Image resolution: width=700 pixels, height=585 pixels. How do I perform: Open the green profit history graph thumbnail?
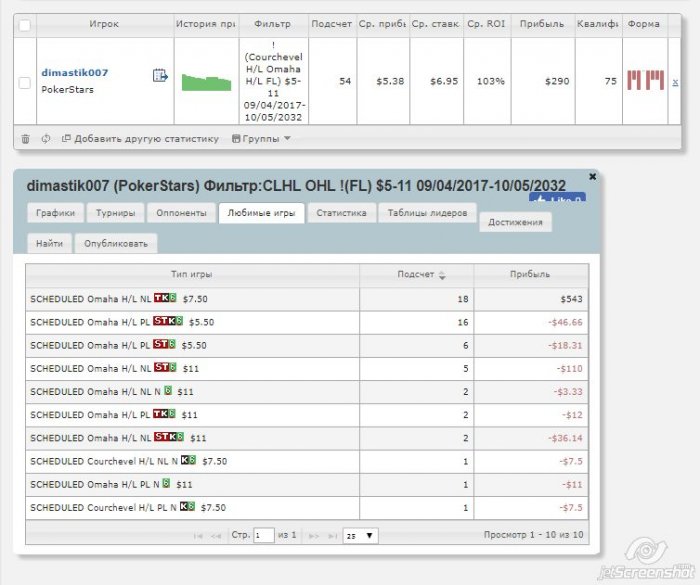pyautogui.click(x=206, y=83)
